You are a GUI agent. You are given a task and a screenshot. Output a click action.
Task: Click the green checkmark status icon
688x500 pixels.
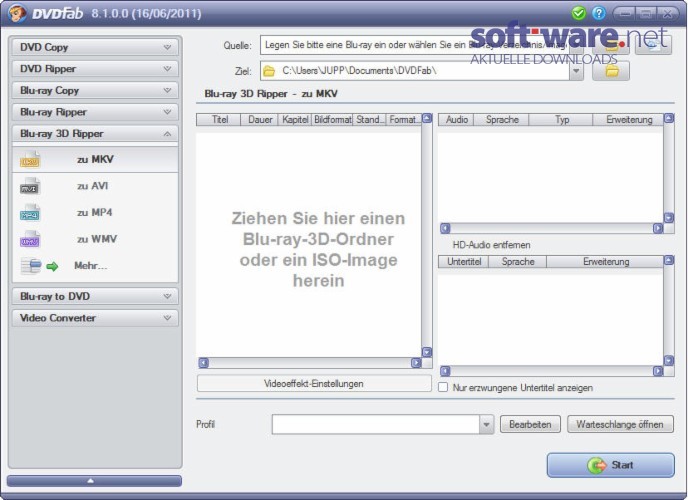pos(579,13)
